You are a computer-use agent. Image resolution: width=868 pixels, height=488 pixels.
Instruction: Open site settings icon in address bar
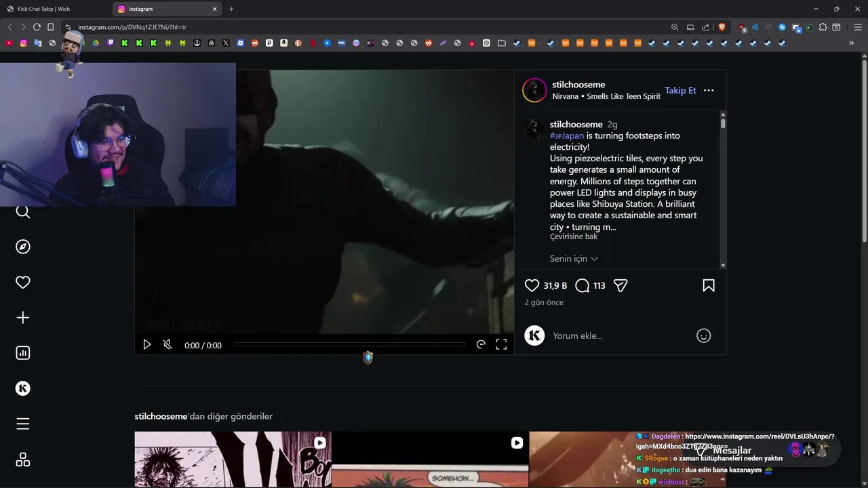68,27
